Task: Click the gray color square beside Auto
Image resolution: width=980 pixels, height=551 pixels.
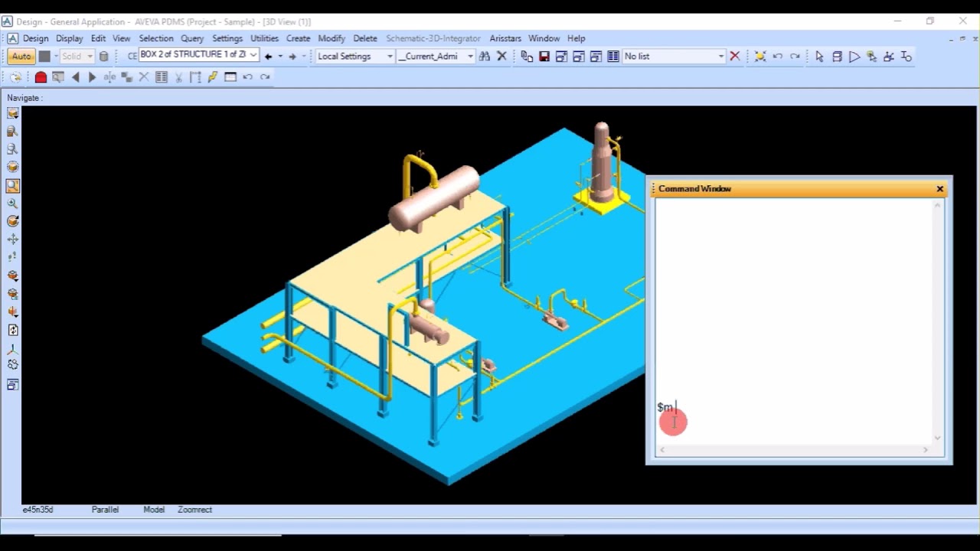Action: 44,57
